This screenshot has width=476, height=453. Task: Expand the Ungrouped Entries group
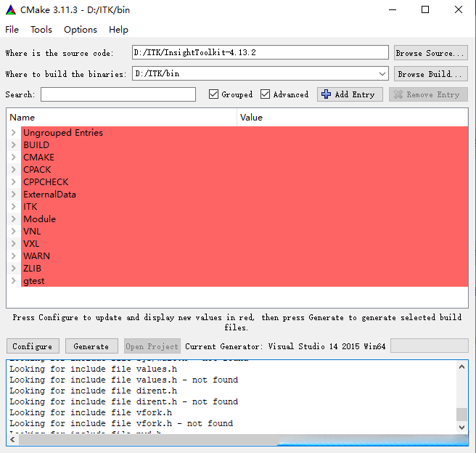(13, 132)
